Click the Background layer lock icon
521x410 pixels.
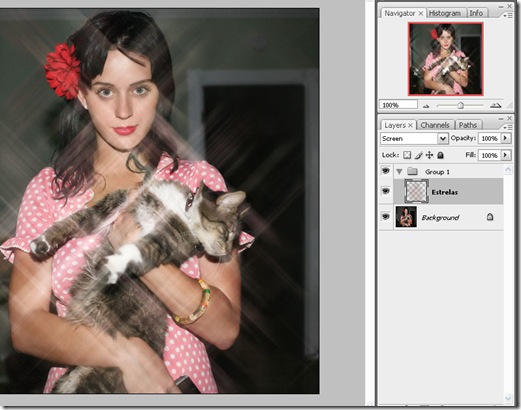[490, 217]
